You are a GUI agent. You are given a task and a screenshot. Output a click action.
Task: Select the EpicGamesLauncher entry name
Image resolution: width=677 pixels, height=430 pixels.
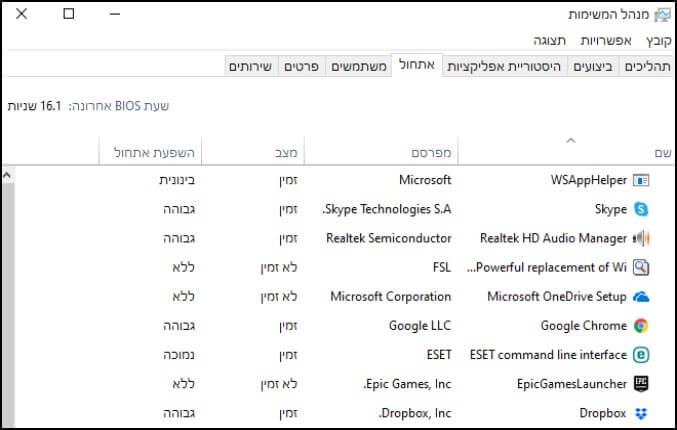[572, 384]
